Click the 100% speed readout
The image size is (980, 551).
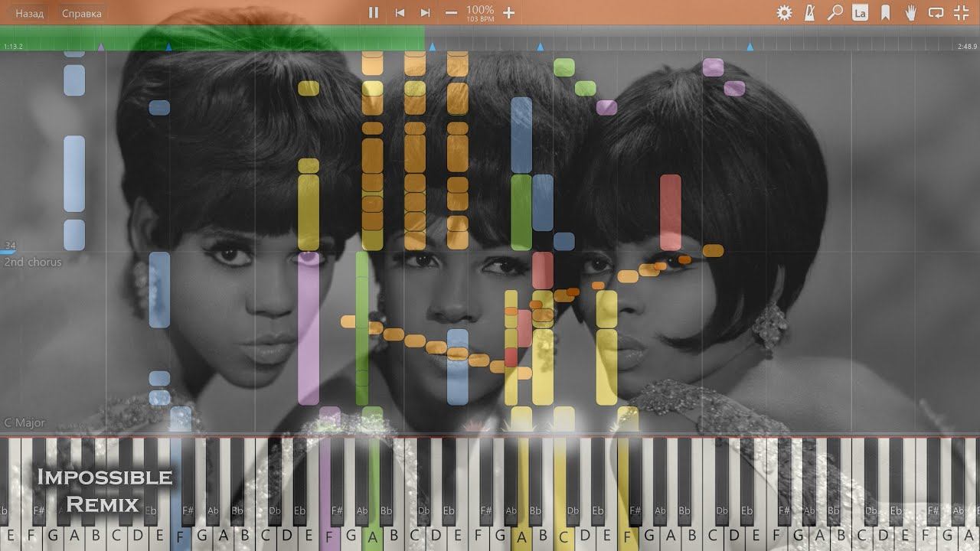[x=480, y=9]
